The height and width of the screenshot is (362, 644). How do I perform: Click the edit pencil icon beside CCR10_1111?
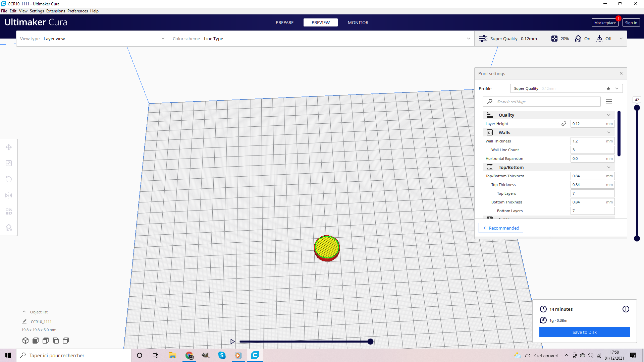[24, 321]
